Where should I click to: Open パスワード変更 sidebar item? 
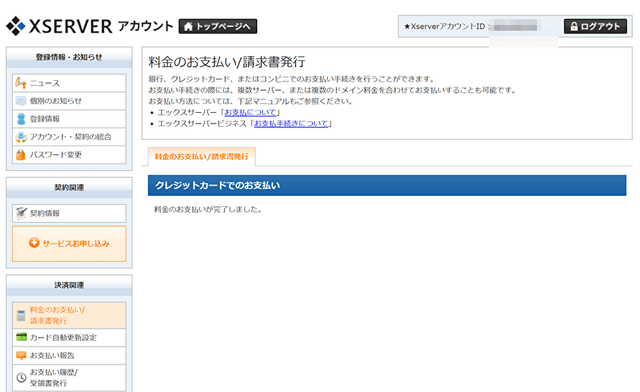pos(69,155)
